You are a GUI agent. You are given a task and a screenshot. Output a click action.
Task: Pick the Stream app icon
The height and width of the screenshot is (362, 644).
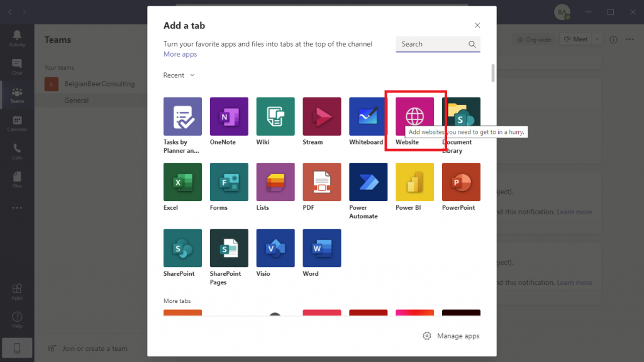pyautogui.click(x=321, y=116)
